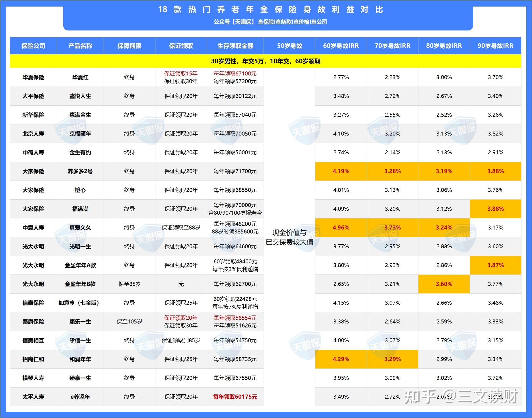Click the highlighted 4.29% cell
The height and width of the screenshot is (418, 532).
pos(341,359)
